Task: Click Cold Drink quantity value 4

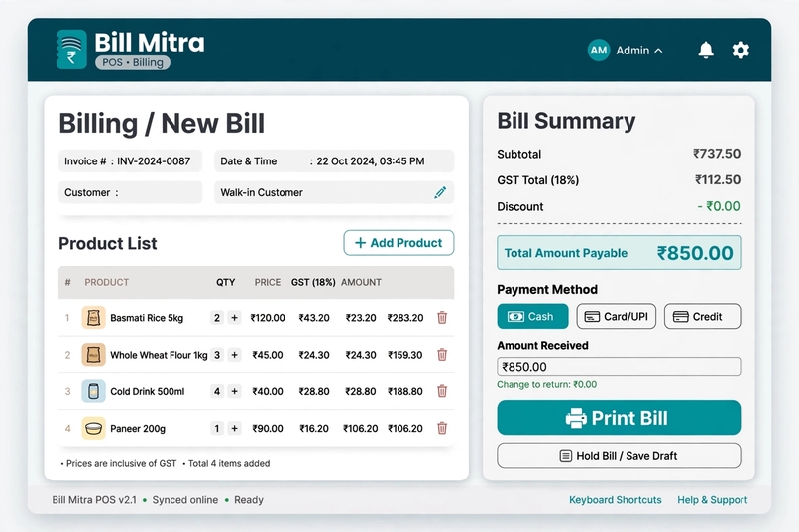Action: [x=217, y=391]
